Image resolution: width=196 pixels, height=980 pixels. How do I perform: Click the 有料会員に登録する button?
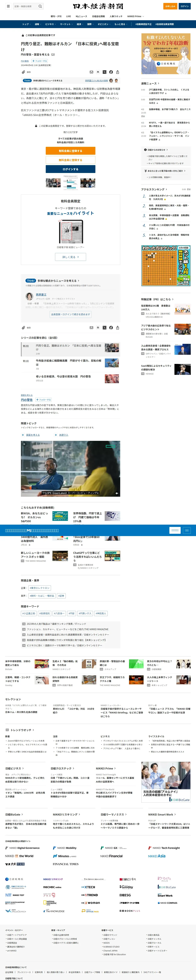pos(70,151)
